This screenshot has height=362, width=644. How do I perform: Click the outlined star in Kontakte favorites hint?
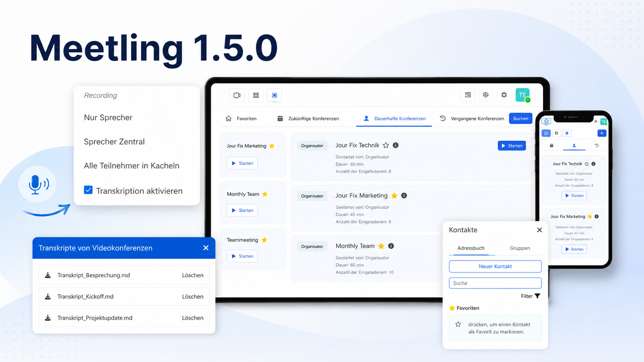tap(458, 324)
